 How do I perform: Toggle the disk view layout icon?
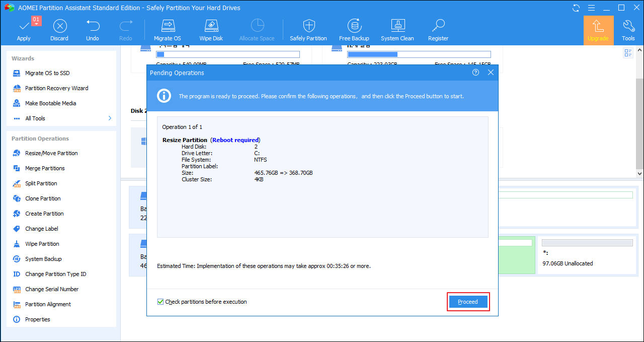pyautogui.click(x=628, y=53)
